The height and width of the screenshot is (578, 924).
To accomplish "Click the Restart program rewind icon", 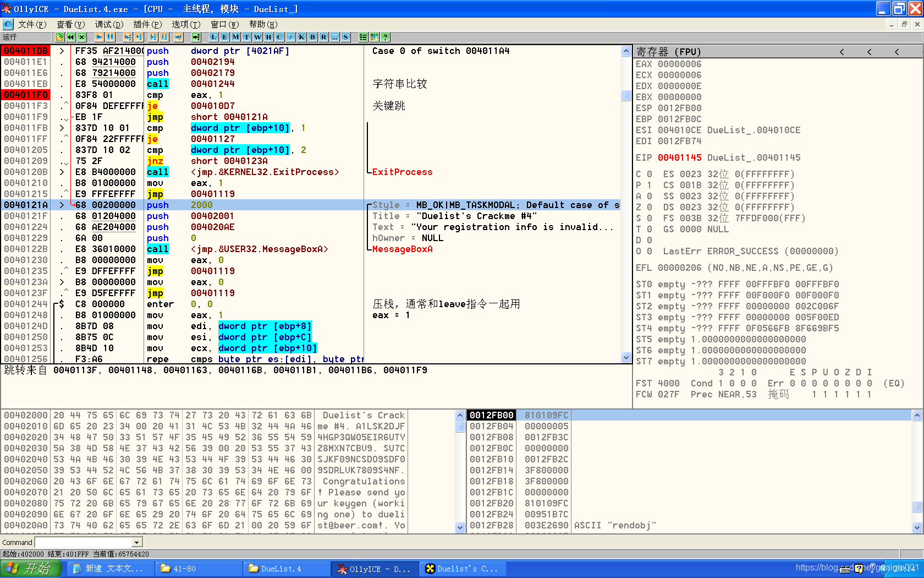I will (x=71, y=37).
